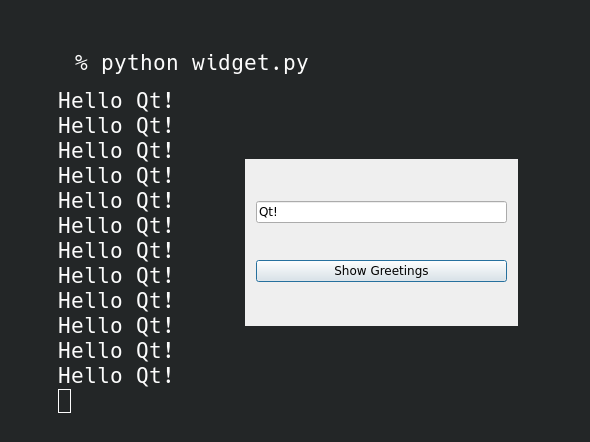Click gray area above the text field
590x442 pixels.
point(381,180)
